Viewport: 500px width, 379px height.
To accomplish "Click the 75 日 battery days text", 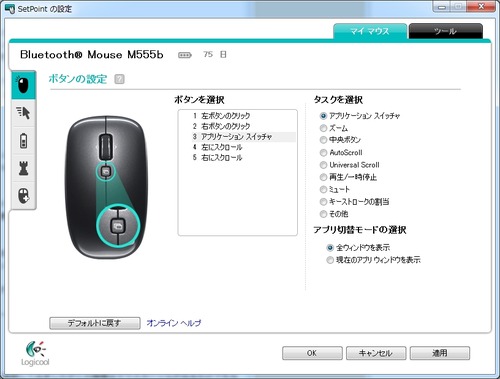I will (x=215, y=55).
